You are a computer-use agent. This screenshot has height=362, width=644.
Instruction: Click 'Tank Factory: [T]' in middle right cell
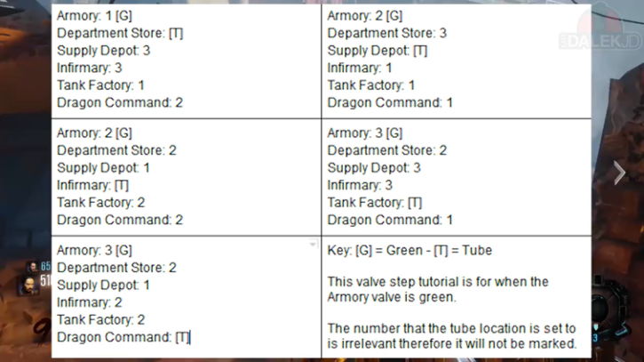(375, 203)
